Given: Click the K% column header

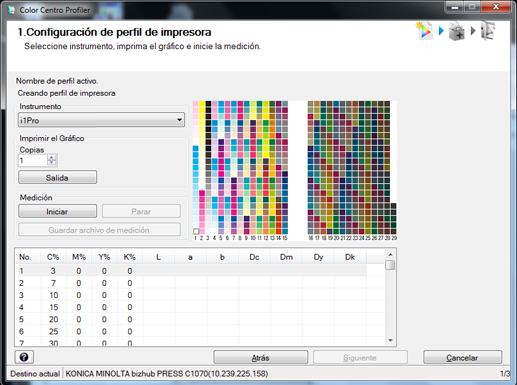Looking at the screenshot, I should [130, 257].
